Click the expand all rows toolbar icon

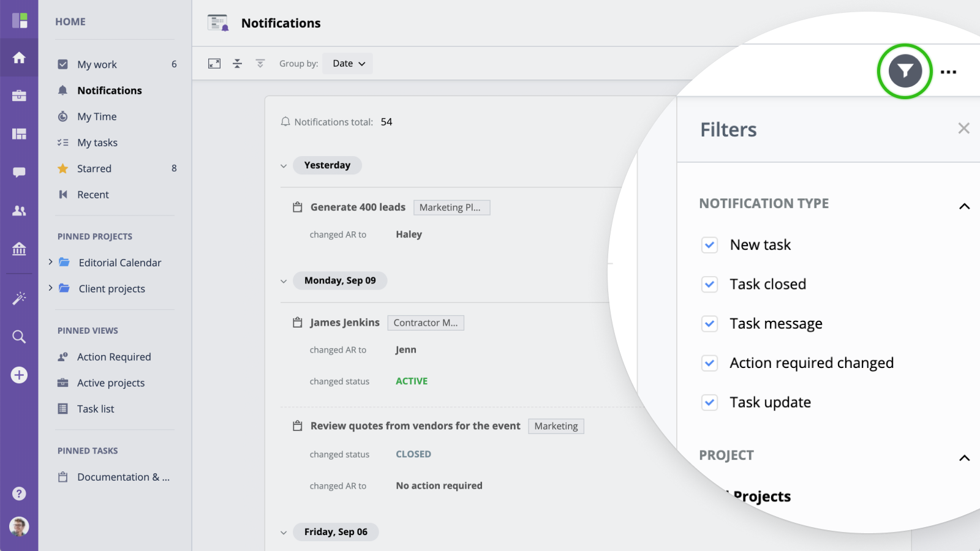tap(260, 64)
